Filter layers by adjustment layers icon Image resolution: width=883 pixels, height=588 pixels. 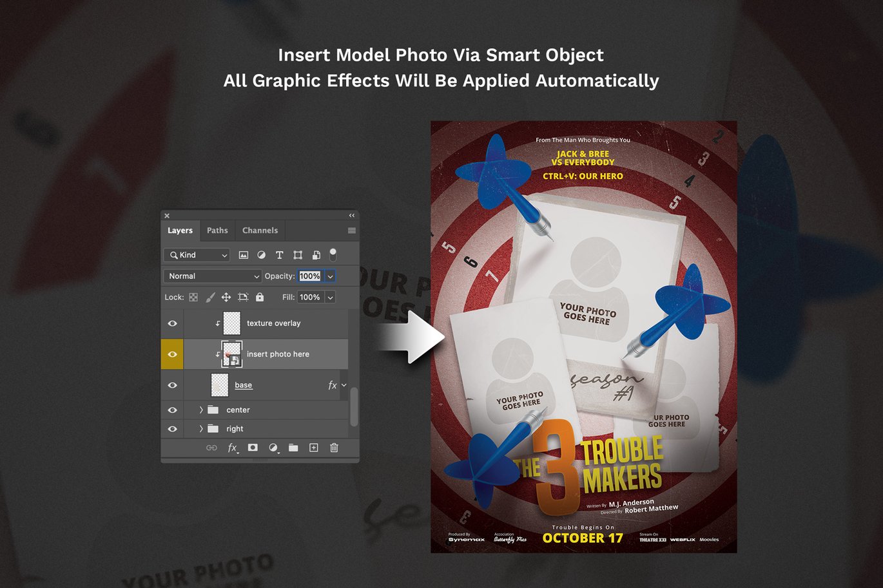[262, 255]
